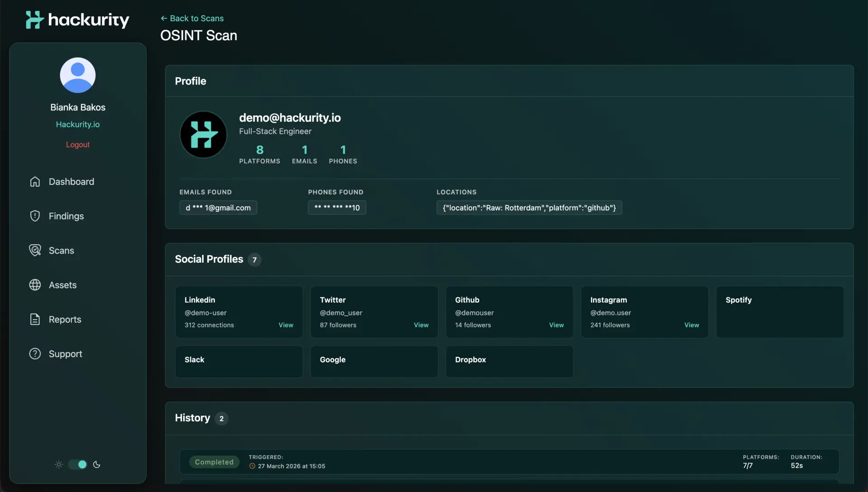Click the Rotterdam location chip
Screen dimensions: 868x492
pyautogui.click(x=529, y=208)
